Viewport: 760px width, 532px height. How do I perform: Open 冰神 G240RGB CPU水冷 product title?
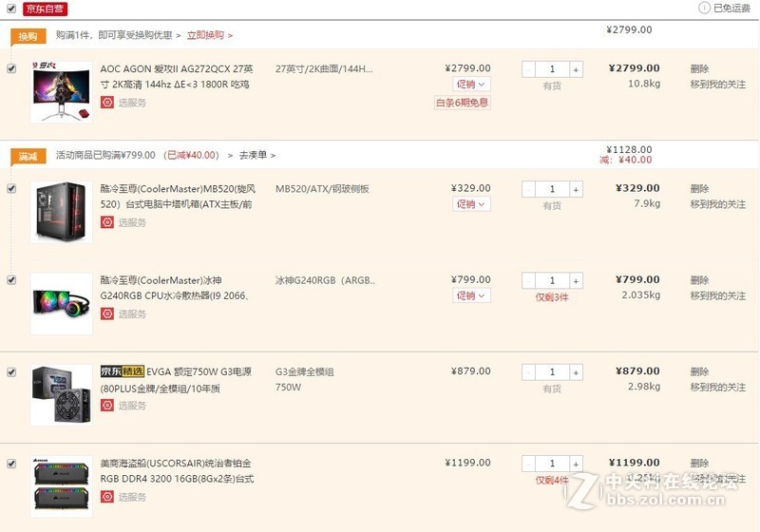(x=175, y=288)
